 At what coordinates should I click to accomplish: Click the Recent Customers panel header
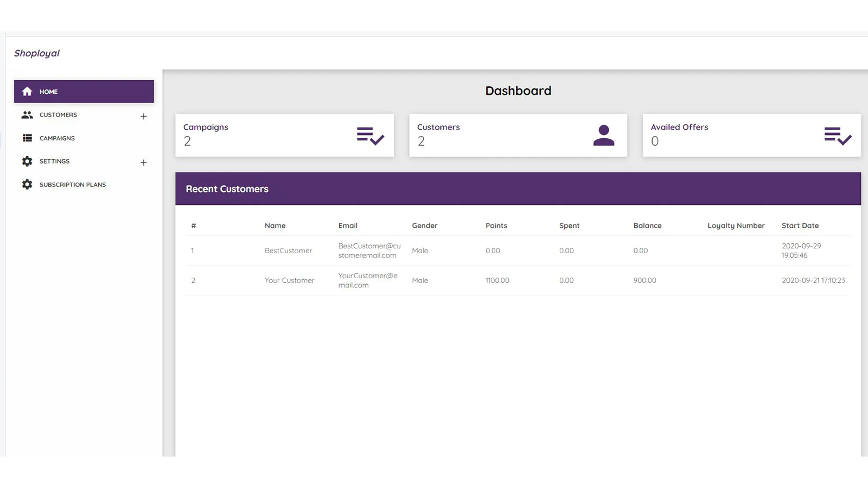coord(227,189)
